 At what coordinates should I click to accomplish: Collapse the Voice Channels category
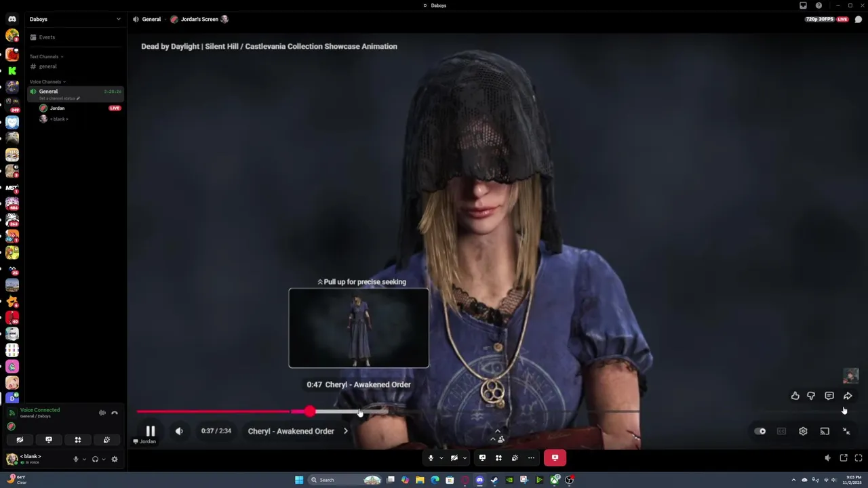pos(47,81)
